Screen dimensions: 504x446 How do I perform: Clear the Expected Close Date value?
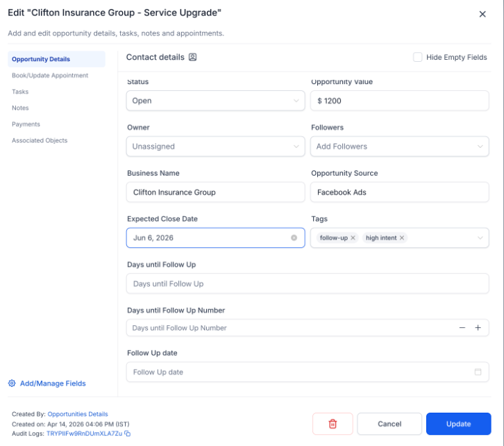click(x=294, y=238)
